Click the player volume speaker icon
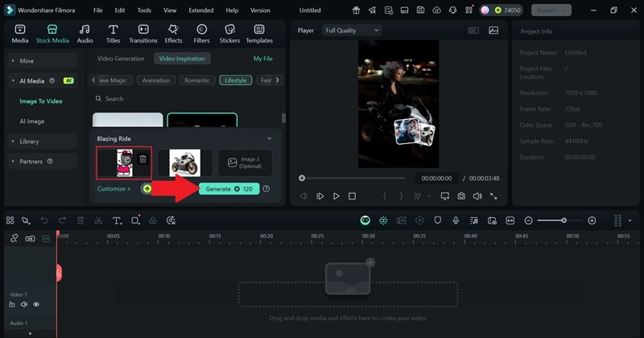The width and height of the screenshot is (644, 338). click(x=477, y=196)
